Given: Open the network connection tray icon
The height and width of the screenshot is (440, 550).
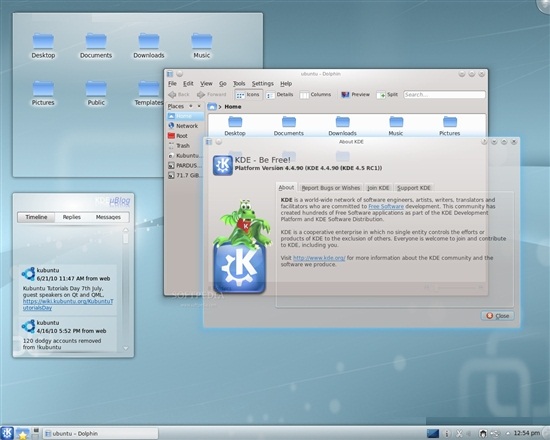Looking at the screenshot, I should (x=495, y=434).
